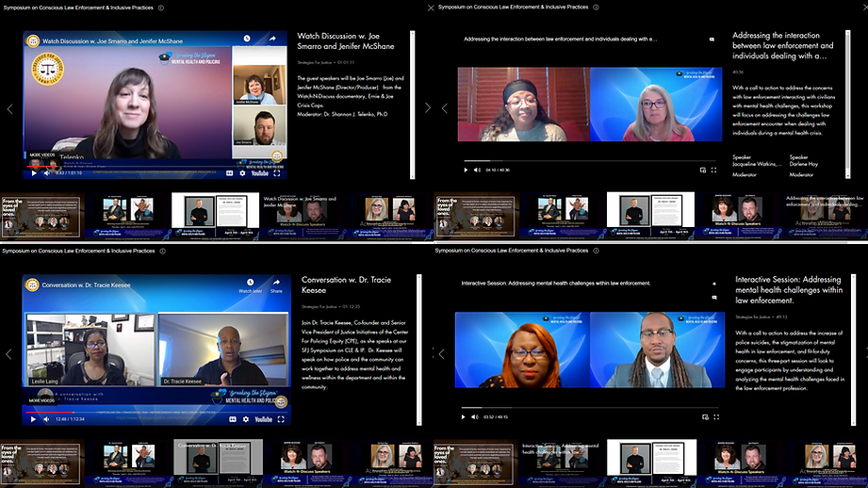Screen dimensions: 868x488
Task: Show info icon beside bottom-right Symposium title
Action: [596, 250]
